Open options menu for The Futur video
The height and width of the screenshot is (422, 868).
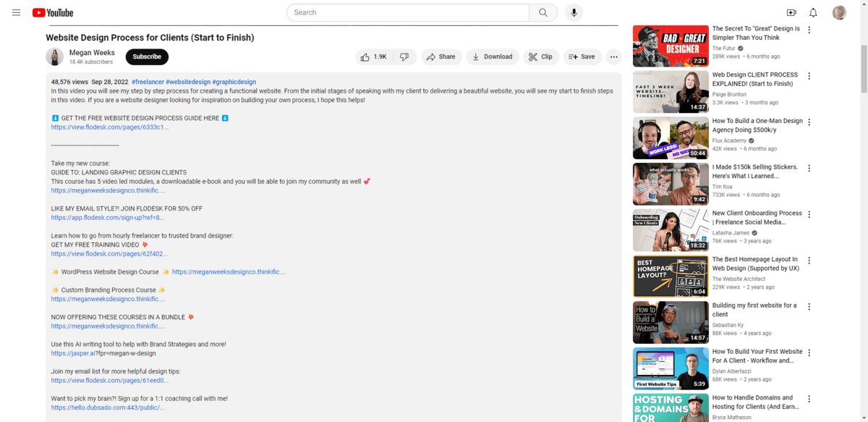(809, 30)
